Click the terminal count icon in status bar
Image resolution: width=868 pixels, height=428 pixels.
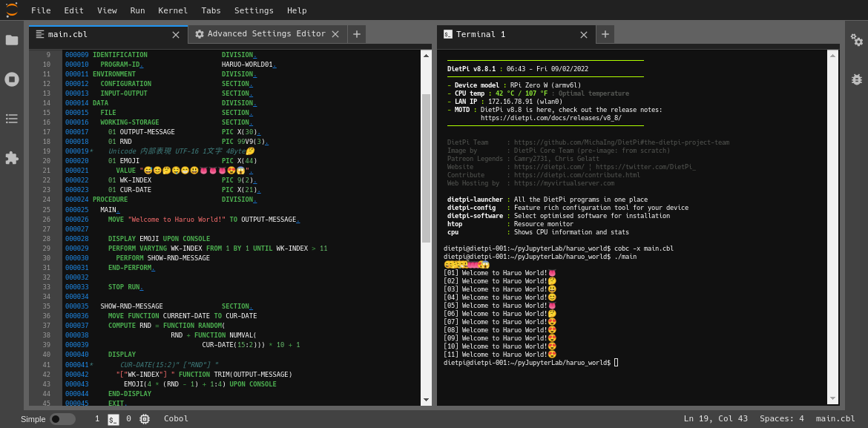click(114, 419)
